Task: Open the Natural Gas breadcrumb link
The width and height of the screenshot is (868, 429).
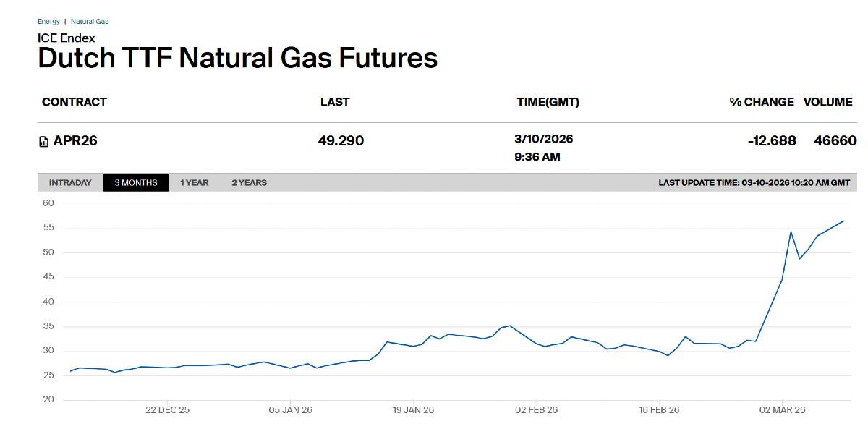Action: tap(90, 22)
